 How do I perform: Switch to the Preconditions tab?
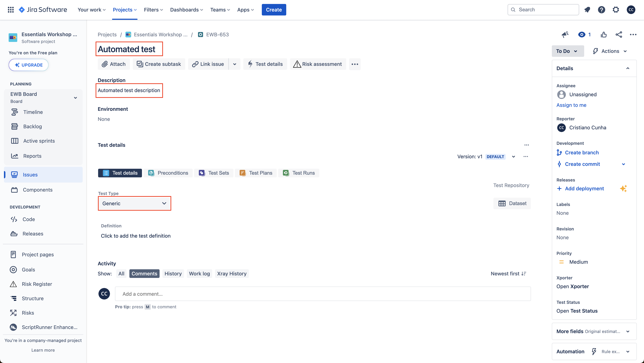(168, 173)
